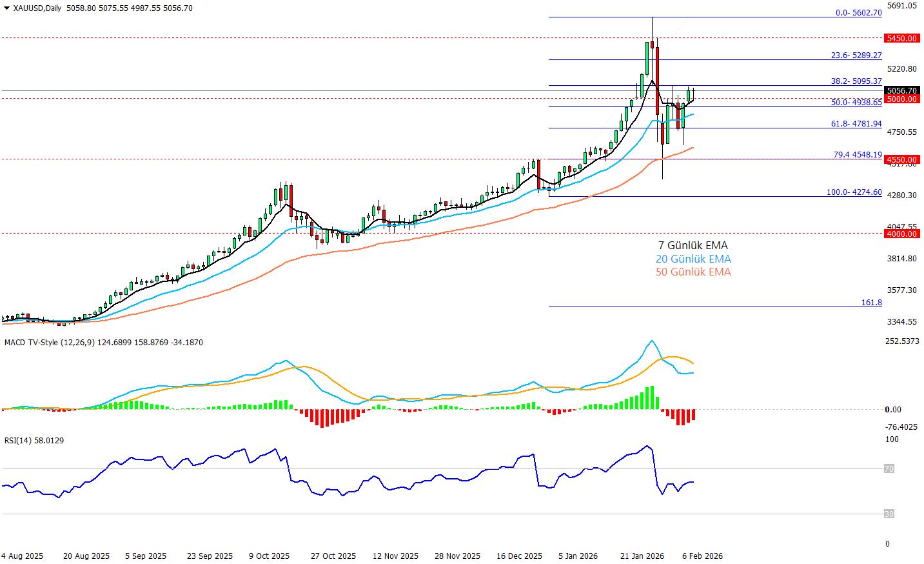The image size is (924, 564).
Task: Open the dropdown arrow beside XAUUSD,Daily
Action: [6, 8]
